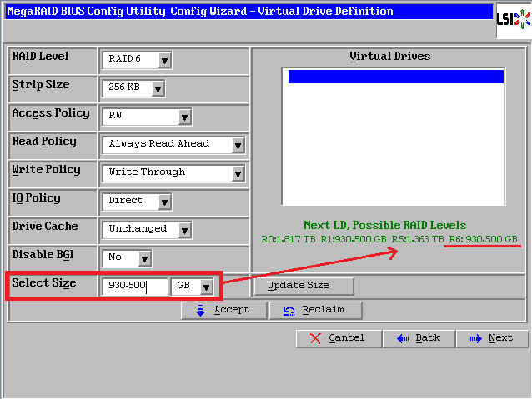Click the Reclaim button's undo icon
Screen dimensions: 532x399
pos(289,310)
